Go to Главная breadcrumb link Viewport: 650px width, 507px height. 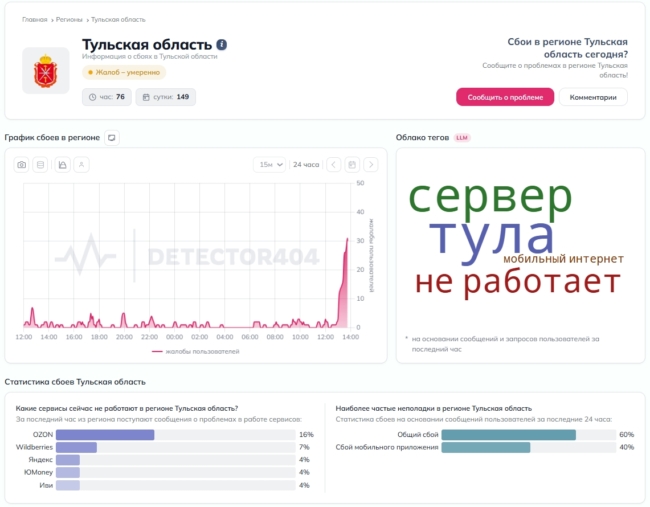point(34,19)
